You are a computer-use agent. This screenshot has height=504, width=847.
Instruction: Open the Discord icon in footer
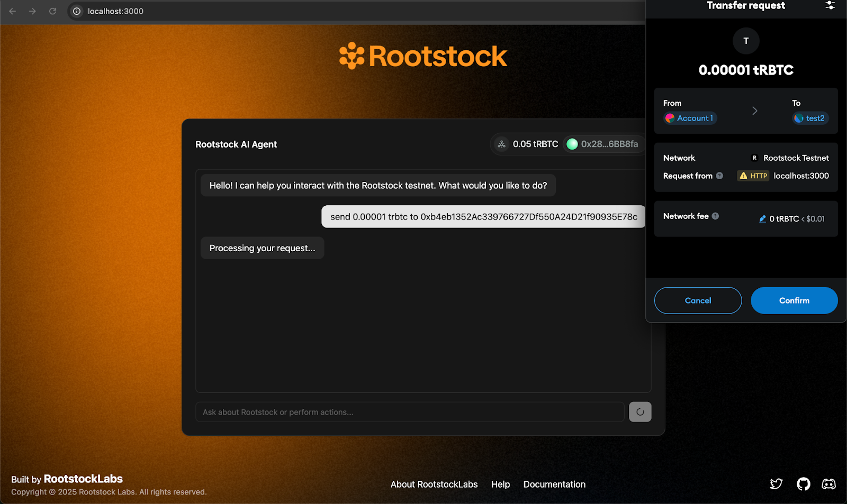pyautogui.click(x=828, y=484)
